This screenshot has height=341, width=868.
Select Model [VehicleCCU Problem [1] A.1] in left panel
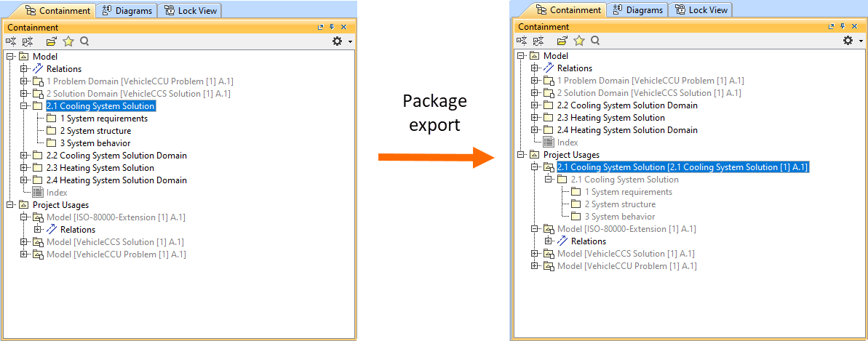pos(116,254)
